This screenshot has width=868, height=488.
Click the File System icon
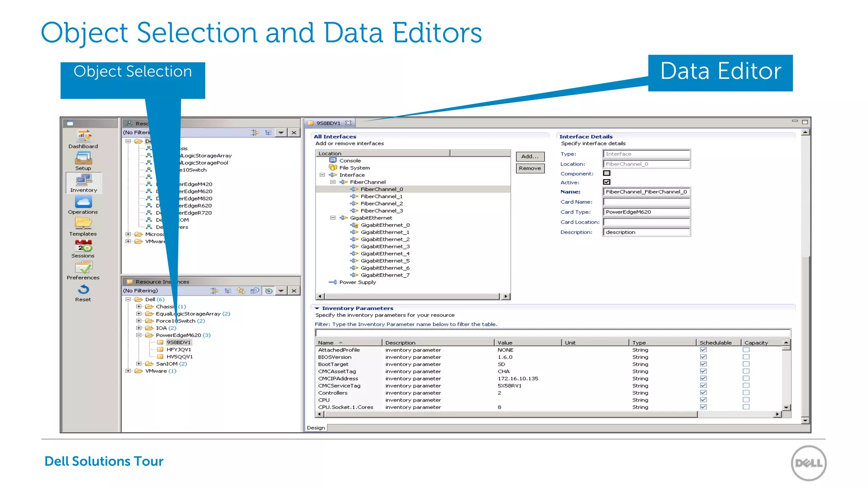333,168
